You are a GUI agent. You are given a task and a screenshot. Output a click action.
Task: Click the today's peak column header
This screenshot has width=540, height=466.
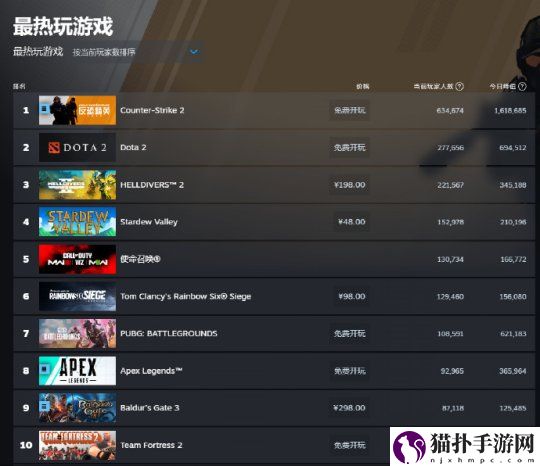[502, 86]
